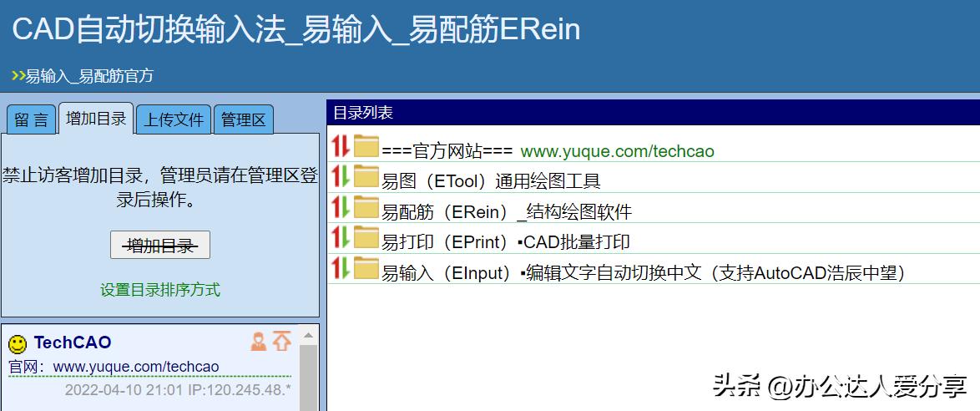Open folder icon of 易图 ETool entry
The width and height of the screenshot is (980, 411).
[x=366, y=175]
